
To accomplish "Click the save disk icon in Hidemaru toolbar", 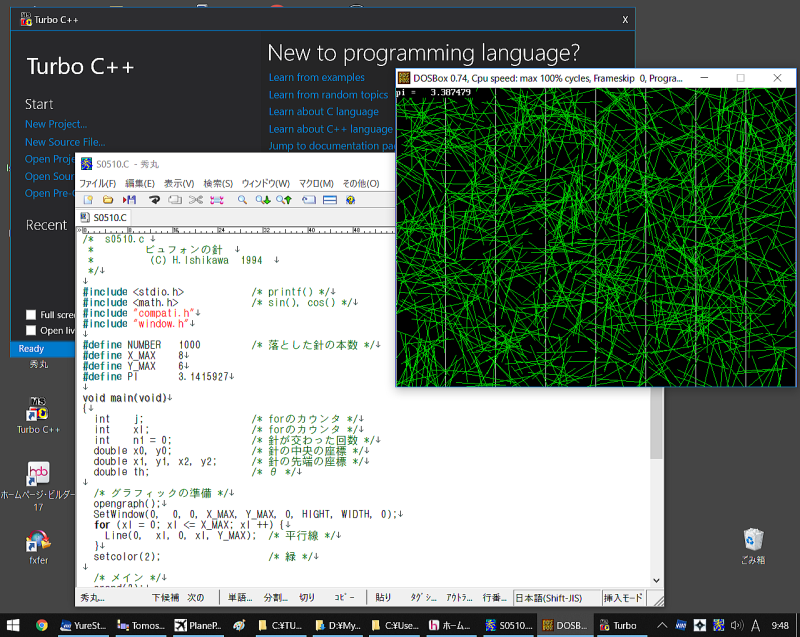I will point(130,200).
